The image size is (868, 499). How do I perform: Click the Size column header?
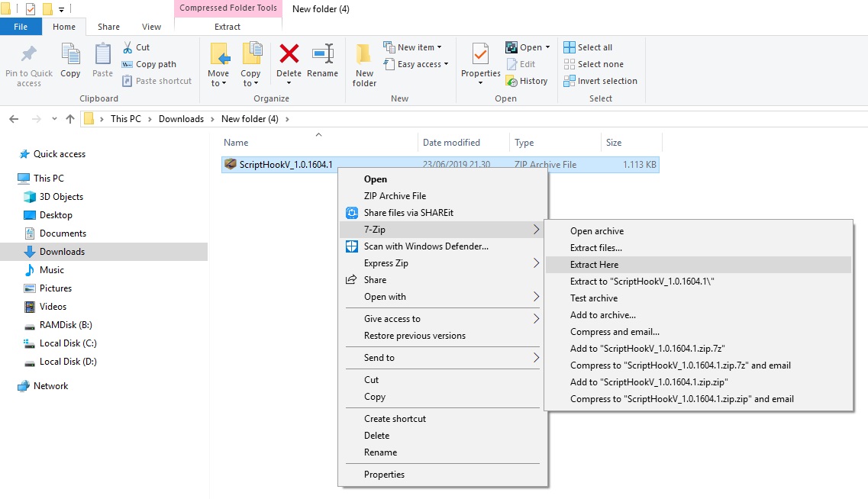coord(631,143)
